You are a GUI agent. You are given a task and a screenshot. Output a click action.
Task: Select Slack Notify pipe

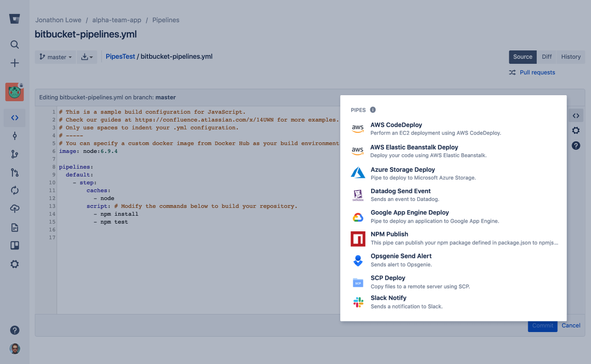(x=453, y=302)
